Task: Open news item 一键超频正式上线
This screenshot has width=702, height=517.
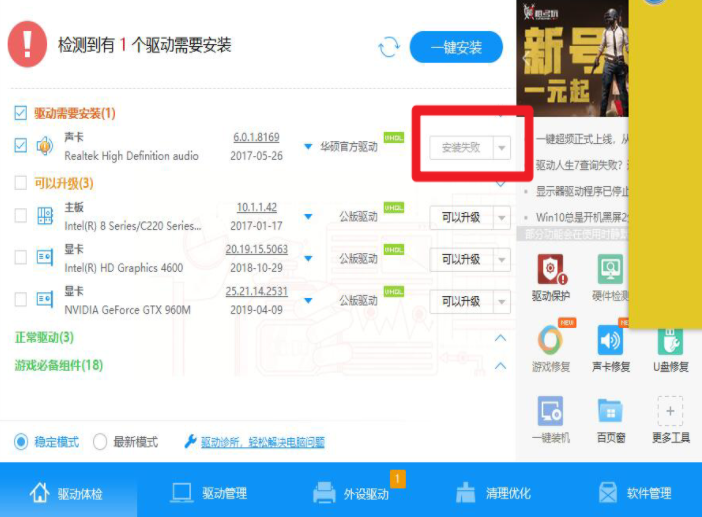Action: [582, 140]
